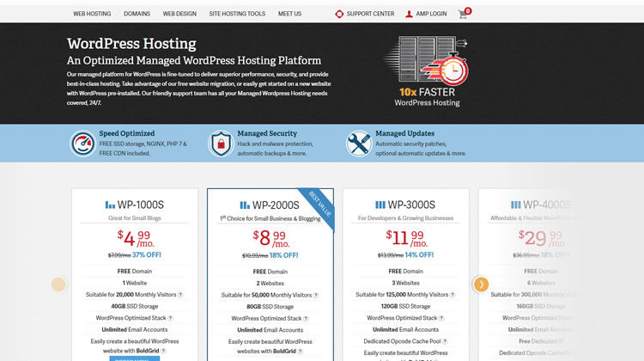Click the $8.99/mo. price
The height and width of the screenshot is (361, 644).
[x=271, y=238]
